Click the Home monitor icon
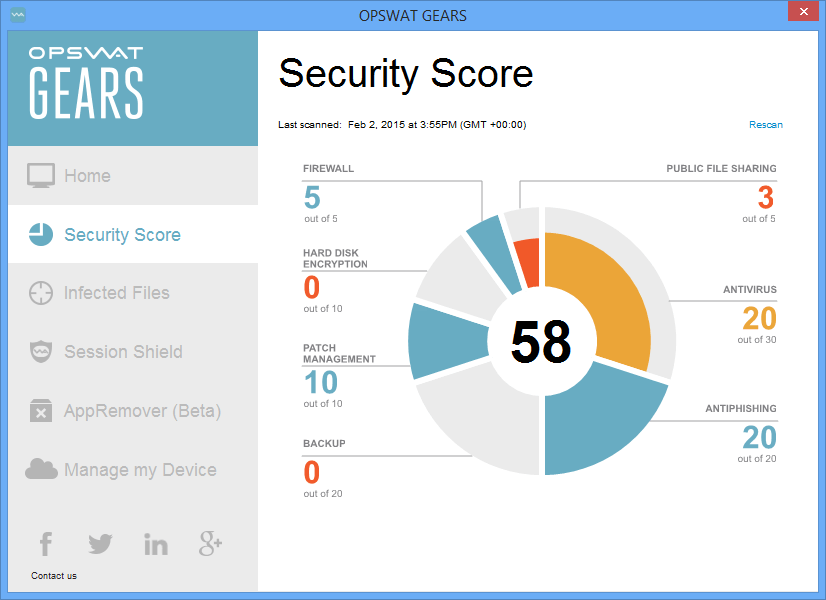This screenshot has height=600, width=826. 41,175
